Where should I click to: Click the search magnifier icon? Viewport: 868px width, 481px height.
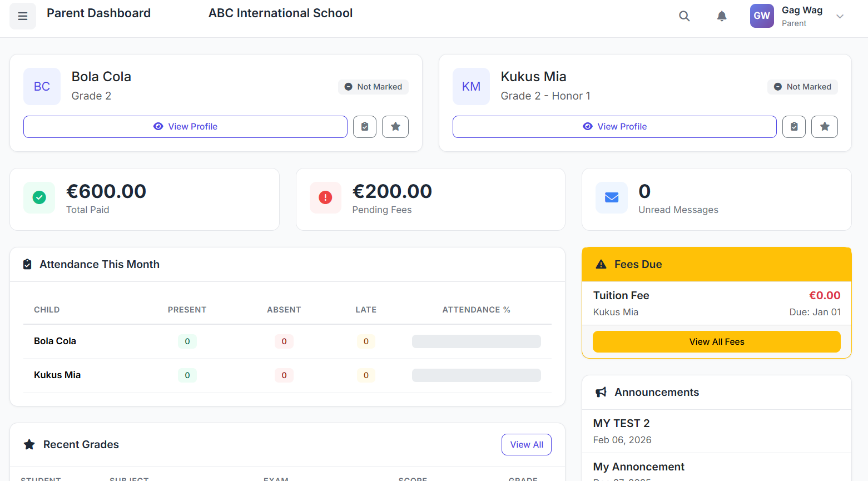tap(685, 16)
